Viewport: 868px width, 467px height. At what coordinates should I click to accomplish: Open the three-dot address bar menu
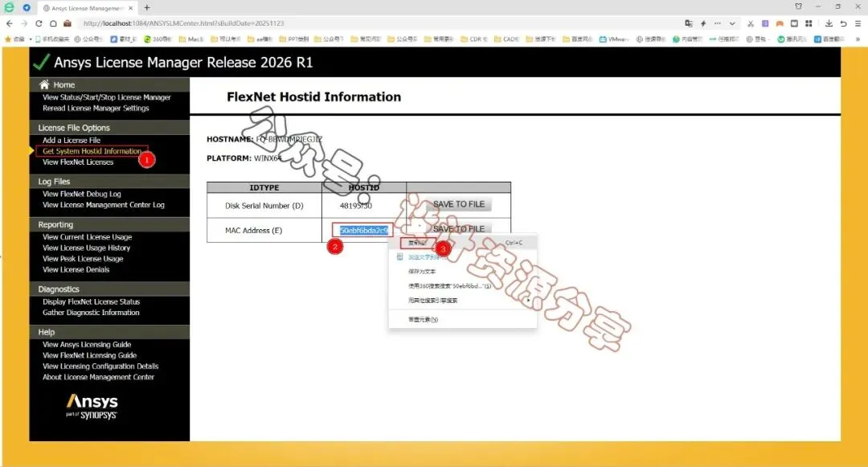click(x=718, y=23)
